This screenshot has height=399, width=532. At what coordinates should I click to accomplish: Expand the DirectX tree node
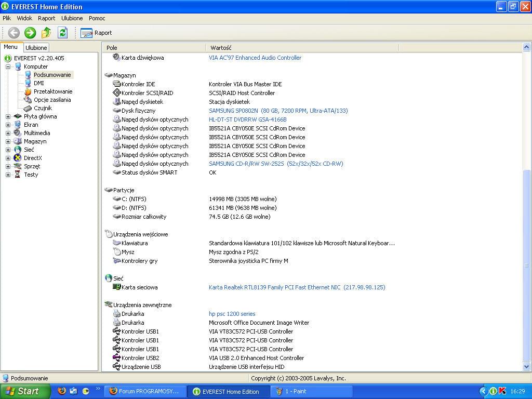click(x=8, y=158)
